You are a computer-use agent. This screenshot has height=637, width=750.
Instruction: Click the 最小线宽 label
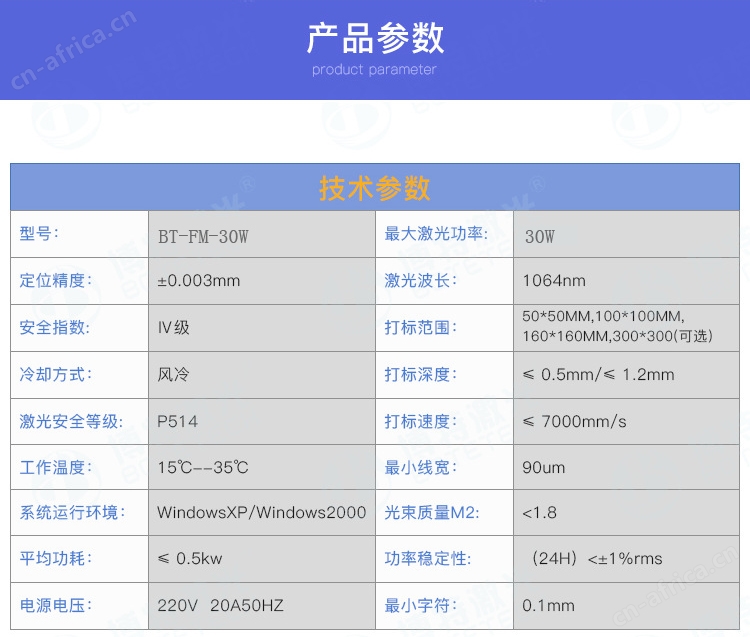(420, 467)
